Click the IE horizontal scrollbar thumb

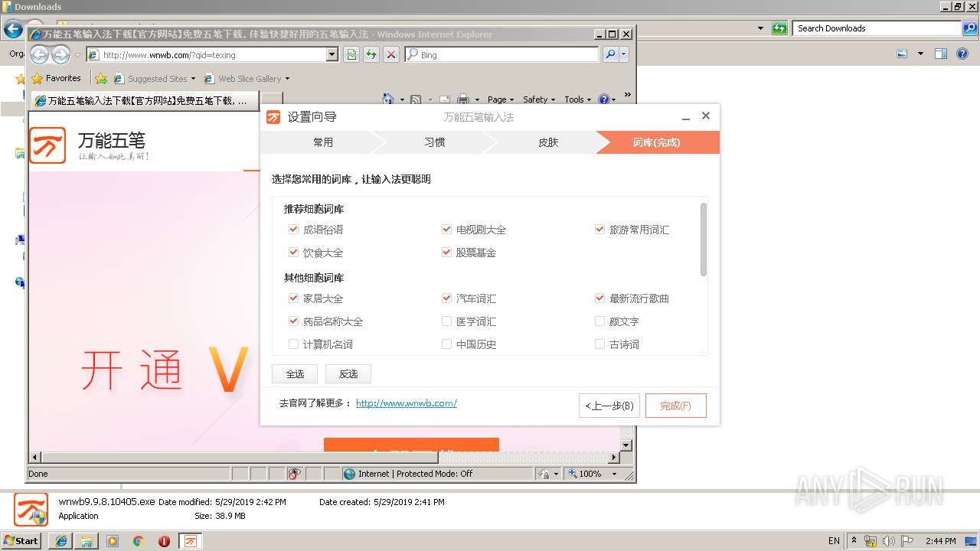pyautogui.click(x=239, y=458)
